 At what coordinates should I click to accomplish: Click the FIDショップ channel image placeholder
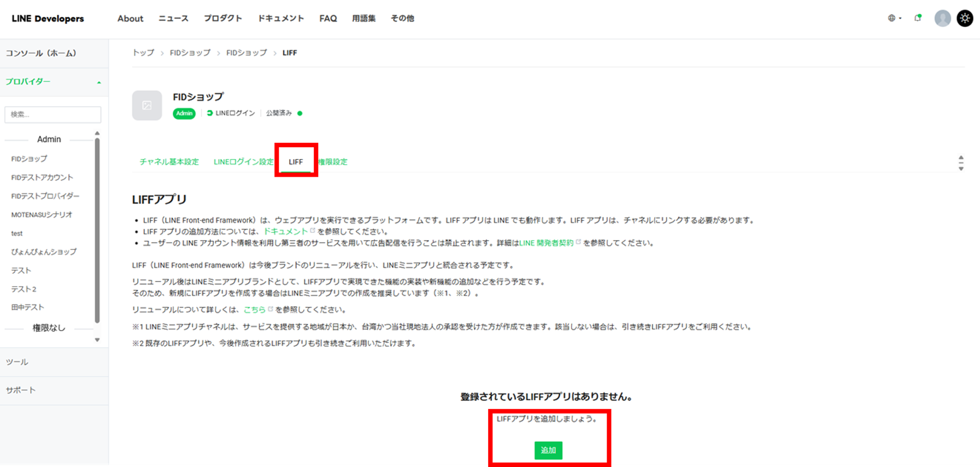pyautogui.click(x=147, y=106)
